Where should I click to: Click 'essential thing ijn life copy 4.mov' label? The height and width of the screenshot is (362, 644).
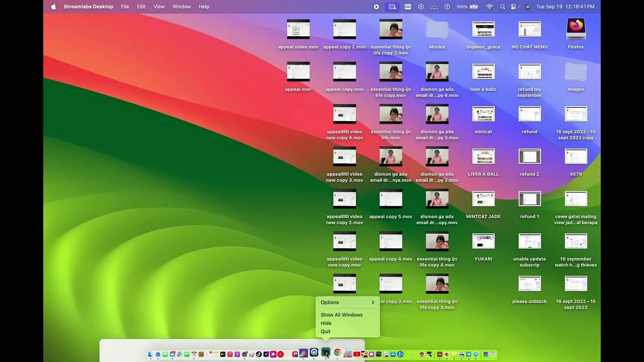pos(437,262)
